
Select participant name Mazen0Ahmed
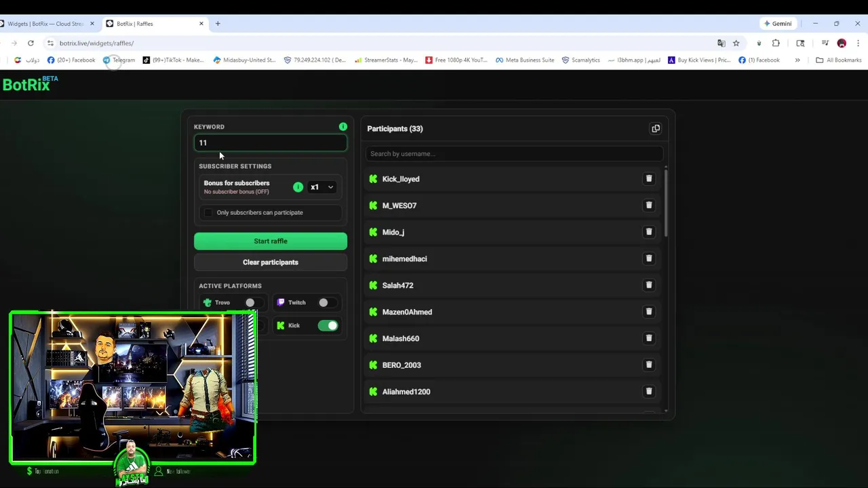point(407,312)
